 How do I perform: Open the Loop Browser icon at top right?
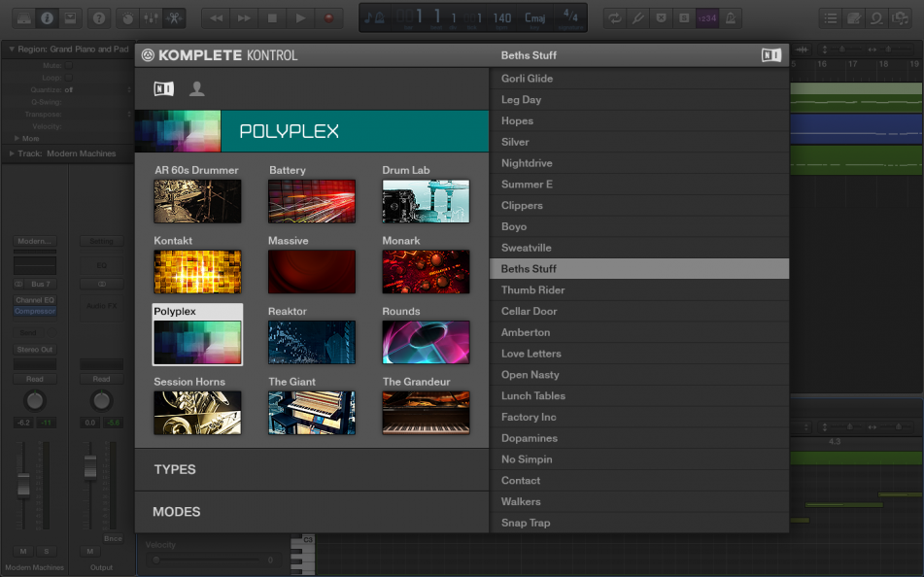(877, 17)
